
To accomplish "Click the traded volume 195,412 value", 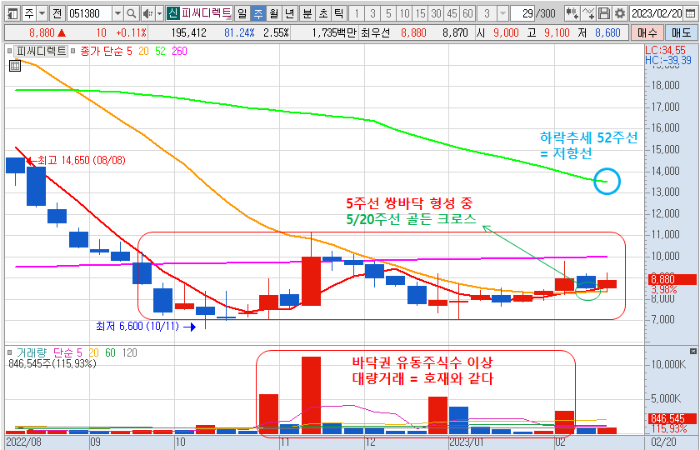I will pyautogui.click(x=188, y=33).
